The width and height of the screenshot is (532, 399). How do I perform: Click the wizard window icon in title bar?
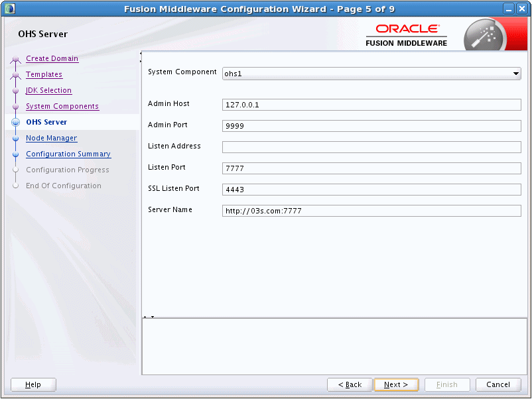pos(10,9)
